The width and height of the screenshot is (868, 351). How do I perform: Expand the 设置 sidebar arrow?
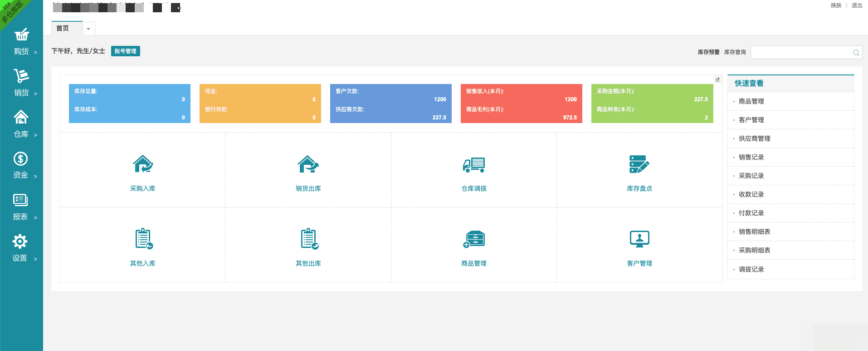click(x=35, y=259)
